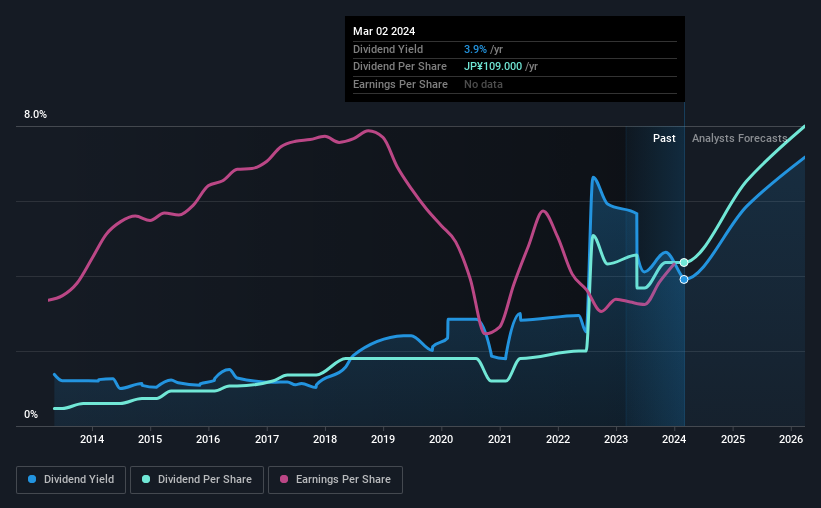This screenshot has width=821, height=508.
Task: Select the teal data point marker at Mar 2024
Action: pyautogui.click(x=684, y=262)
